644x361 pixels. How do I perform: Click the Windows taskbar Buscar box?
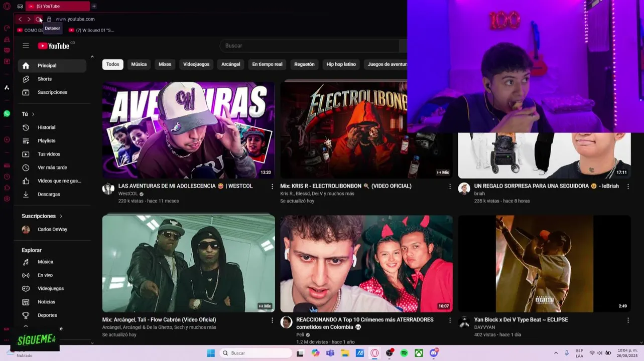click(x=256, y=353)
